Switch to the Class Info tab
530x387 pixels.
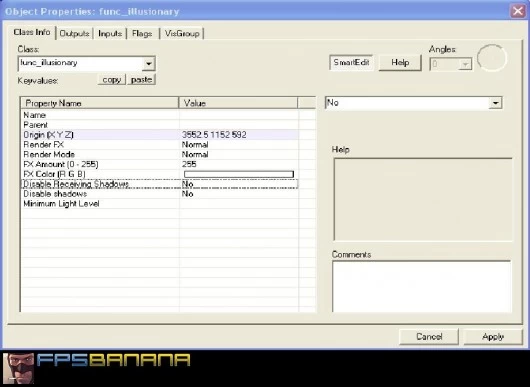[32, 32]
